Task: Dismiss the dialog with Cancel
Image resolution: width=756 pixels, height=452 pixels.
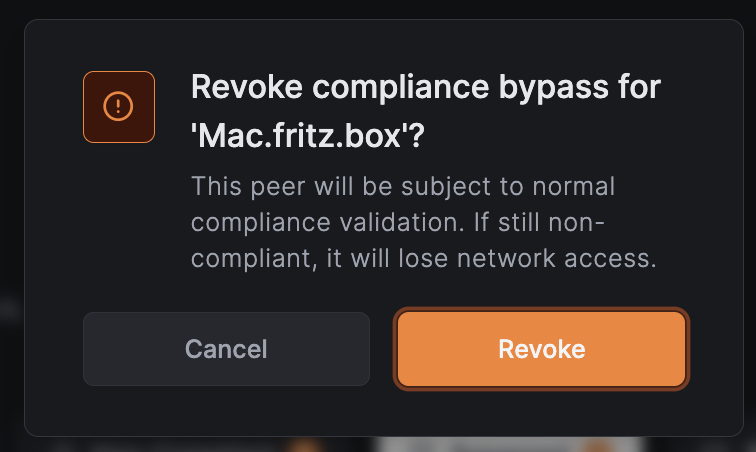Action: coord(226,349)
